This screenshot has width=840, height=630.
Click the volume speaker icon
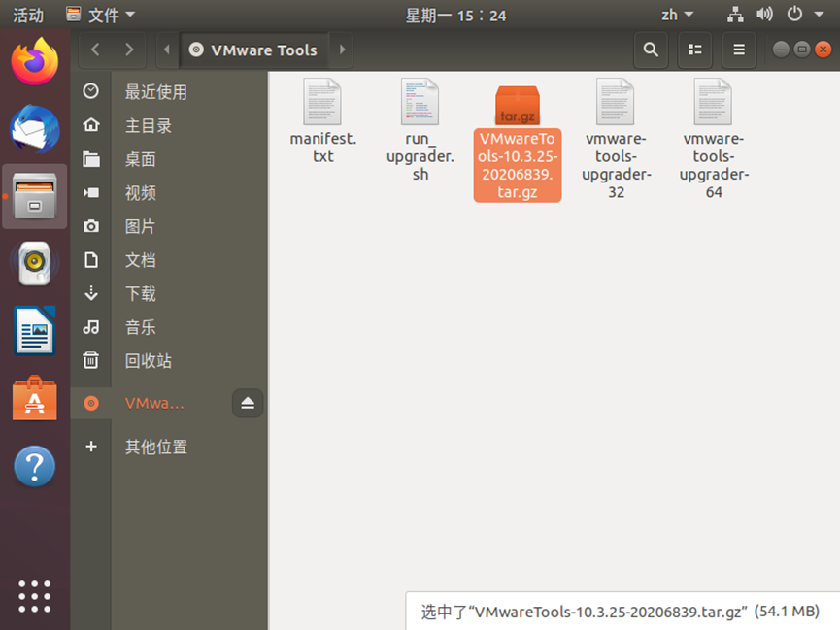pos(764,14)
